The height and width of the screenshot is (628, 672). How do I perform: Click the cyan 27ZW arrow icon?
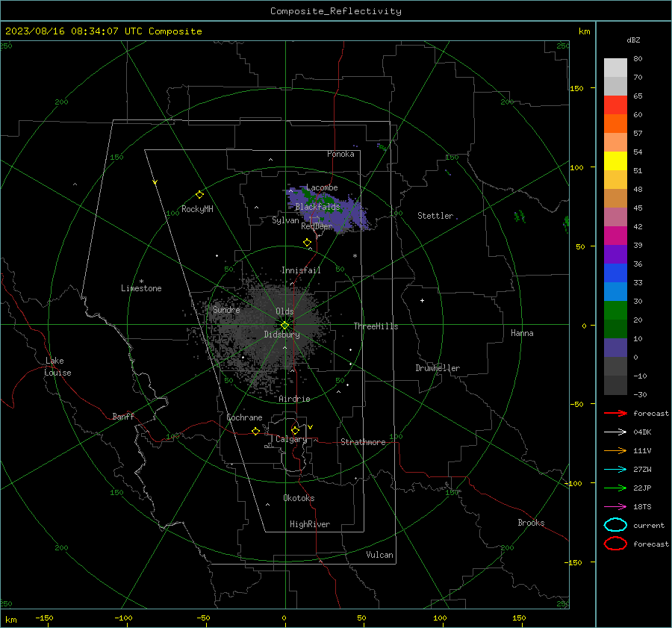pyautogui.click(x=615, y=470)
